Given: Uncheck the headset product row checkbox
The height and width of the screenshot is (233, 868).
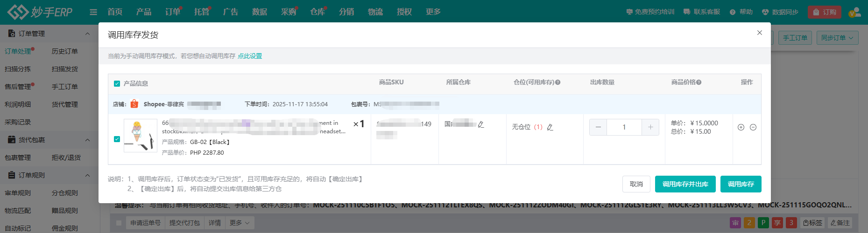Looking at the screenshot, I should click(x=117, y=139).
